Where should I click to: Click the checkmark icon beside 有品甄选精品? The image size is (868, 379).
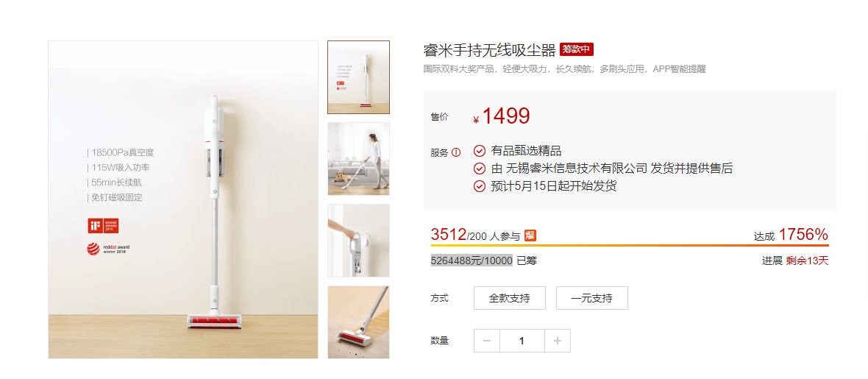pyautogui.click(x=480, y=151)
